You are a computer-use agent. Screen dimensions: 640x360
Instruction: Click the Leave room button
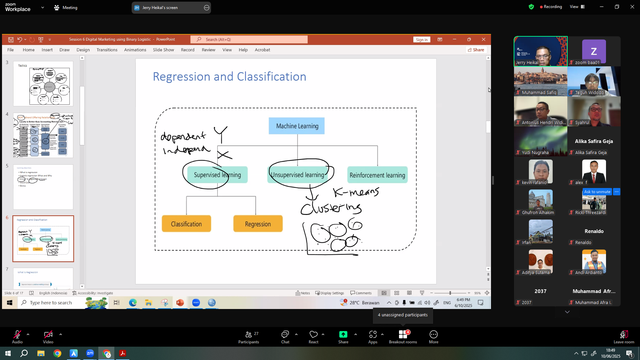click(x=624, y=336)
